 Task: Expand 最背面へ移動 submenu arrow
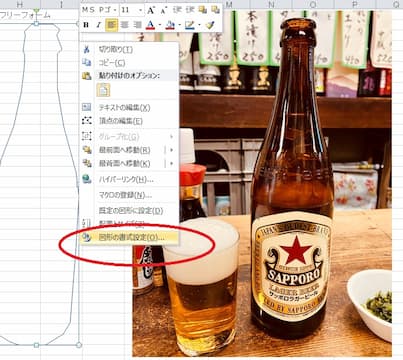tap(171, 163)
